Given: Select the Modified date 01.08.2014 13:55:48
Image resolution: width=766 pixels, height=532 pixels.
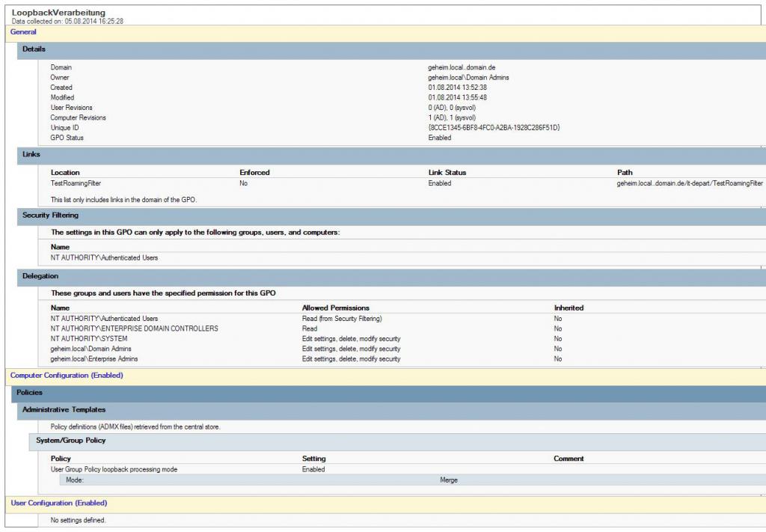Looking at the screenshot, I should pos(457,98).
